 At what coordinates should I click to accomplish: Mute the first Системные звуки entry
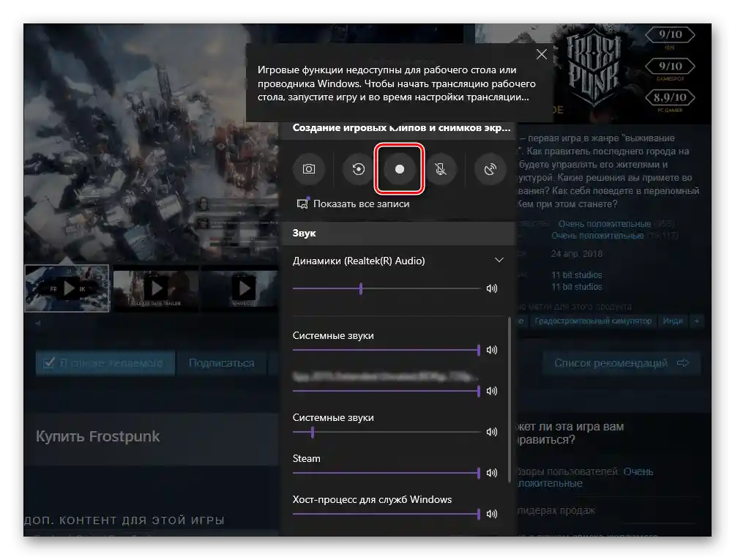pos(492,350)
